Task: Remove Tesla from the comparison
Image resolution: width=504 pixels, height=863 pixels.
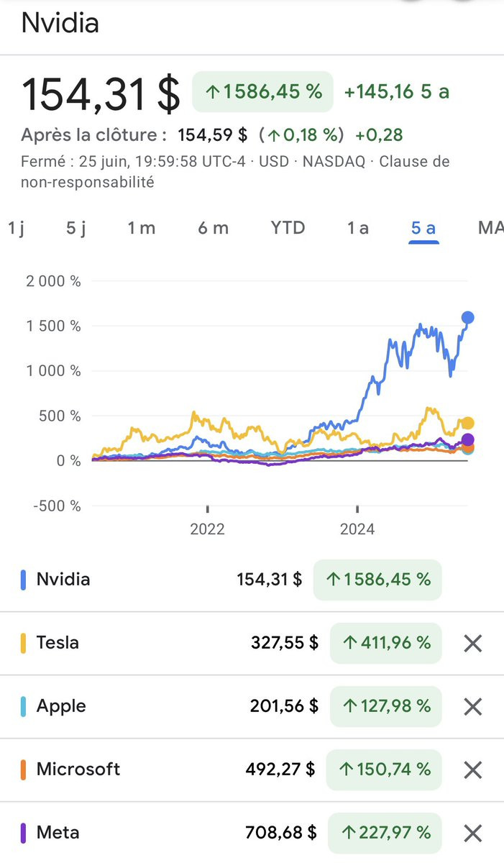Action: (472, 643)
